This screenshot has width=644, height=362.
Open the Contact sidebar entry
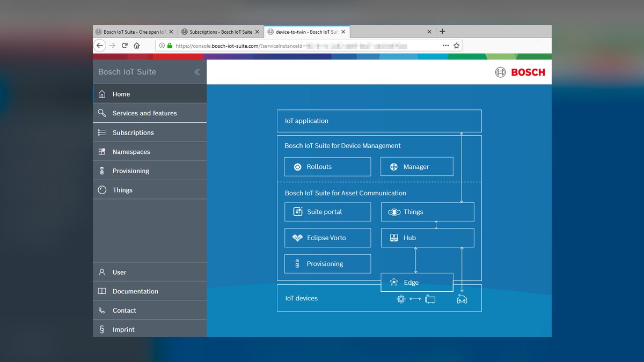tap(150, 310)
